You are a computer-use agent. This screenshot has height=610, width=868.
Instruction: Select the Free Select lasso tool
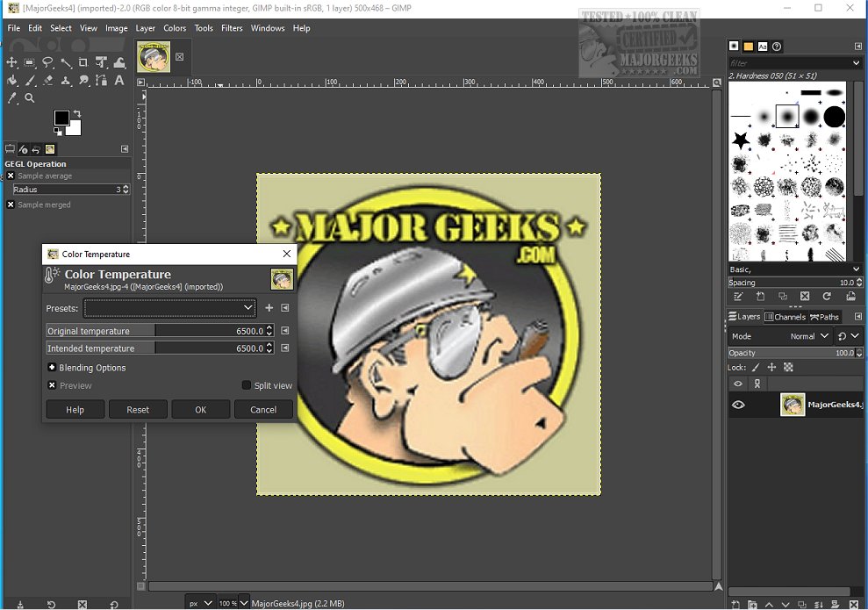[x=47, y=62]
